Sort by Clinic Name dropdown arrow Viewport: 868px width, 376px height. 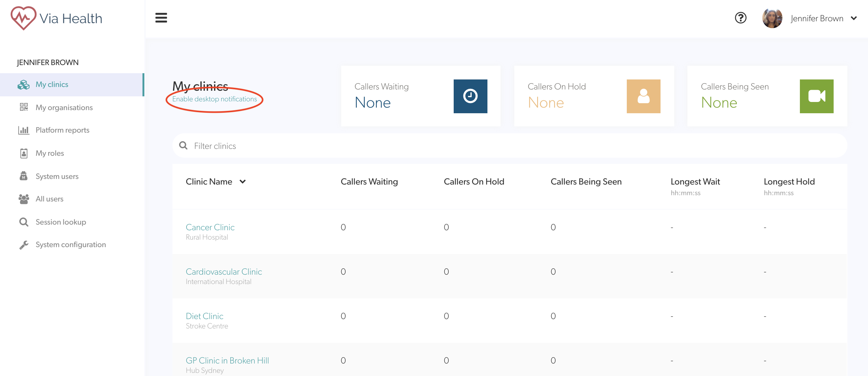(242, 182)
